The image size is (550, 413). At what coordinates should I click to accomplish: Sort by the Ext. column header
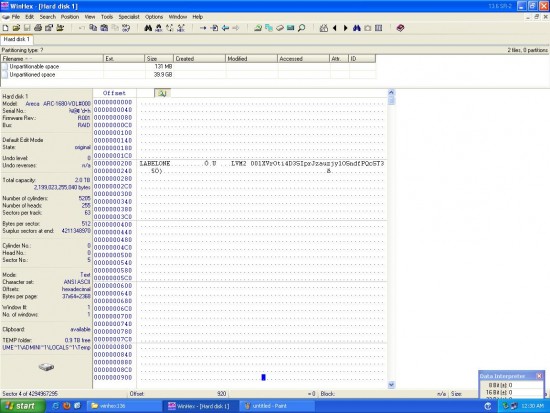124,59
